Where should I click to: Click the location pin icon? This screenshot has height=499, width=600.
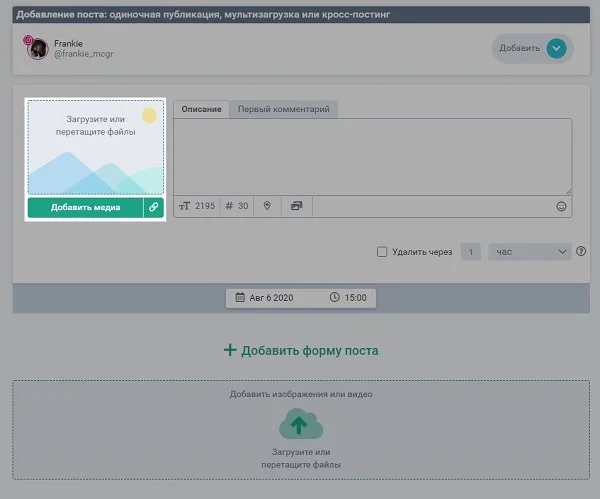(x=267, y=206)
